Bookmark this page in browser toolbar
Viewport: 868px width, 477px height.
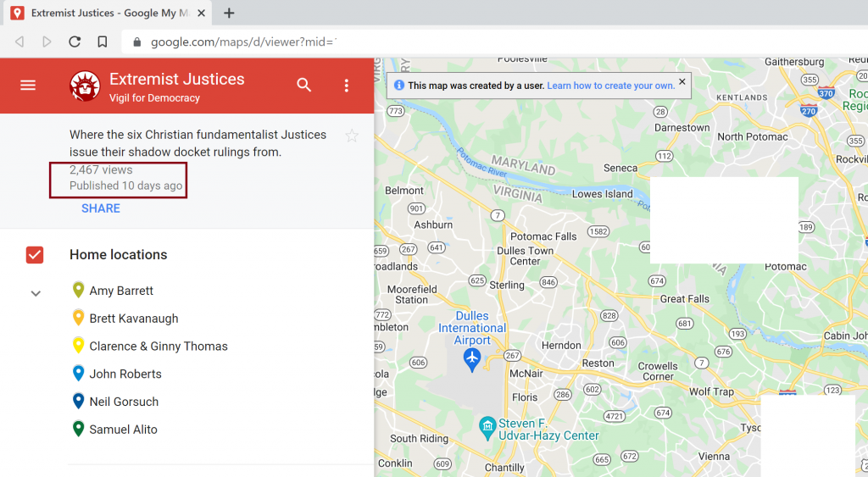[x=102, y=42]
